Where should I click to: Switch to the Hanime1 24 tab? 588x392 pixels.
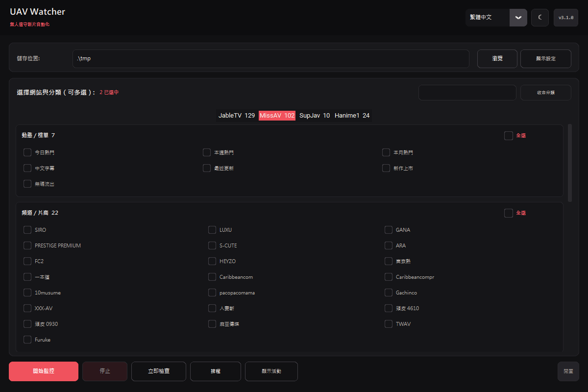[352, 116]
